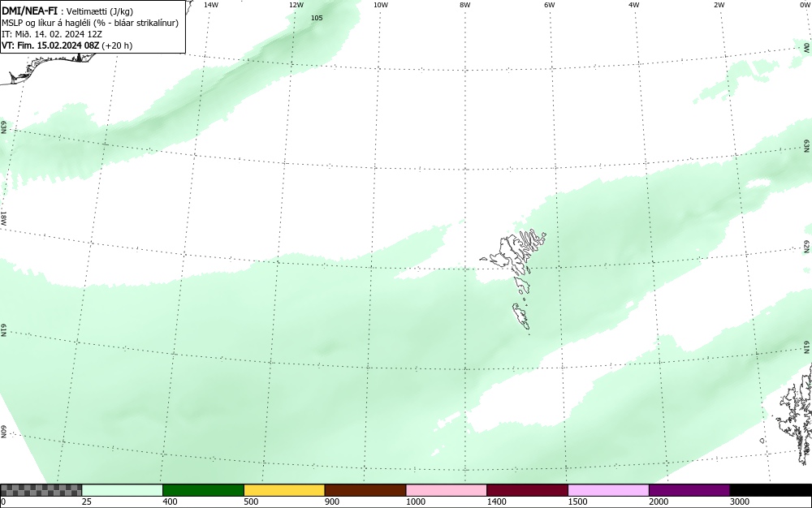The image size is (812, 508).
Task: Click the 60N label on left edge
Action: pyautogui.click(x=3, y=432)
